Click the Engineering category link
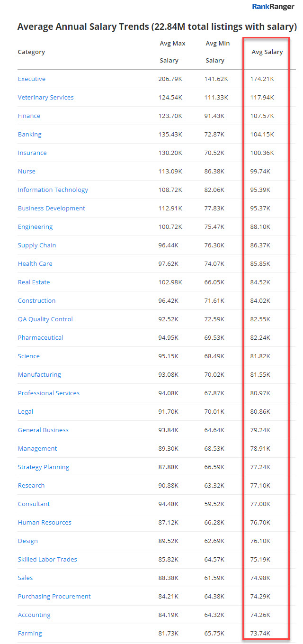The height and width of the screenshot is (644, 303). tap(35, 227)
